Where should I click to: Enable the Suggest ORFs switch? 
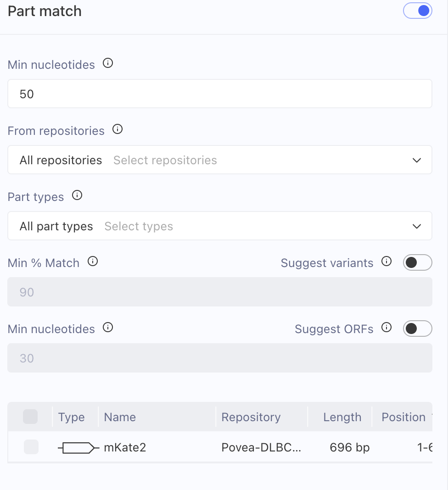(x=417, y=329)
